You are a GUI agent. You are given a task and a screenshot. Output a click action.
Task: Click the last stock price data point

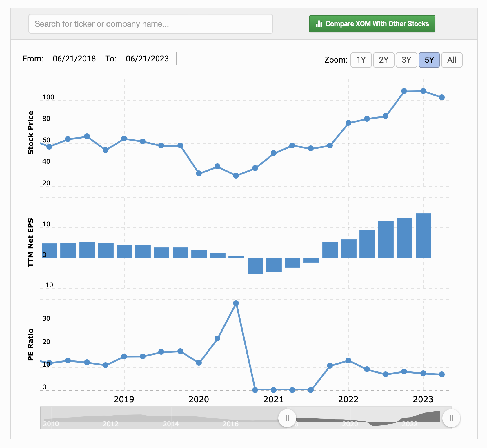[x=441, y=97]
